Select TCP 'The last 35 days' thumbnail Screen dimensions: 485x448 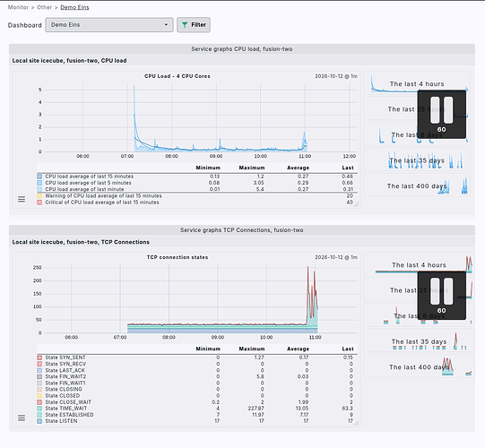coord(420,341)
